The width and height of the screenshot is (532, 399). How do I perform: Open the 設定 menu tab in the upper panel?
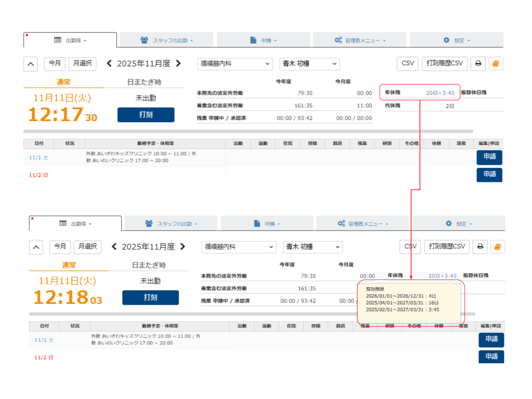point(456,40)
